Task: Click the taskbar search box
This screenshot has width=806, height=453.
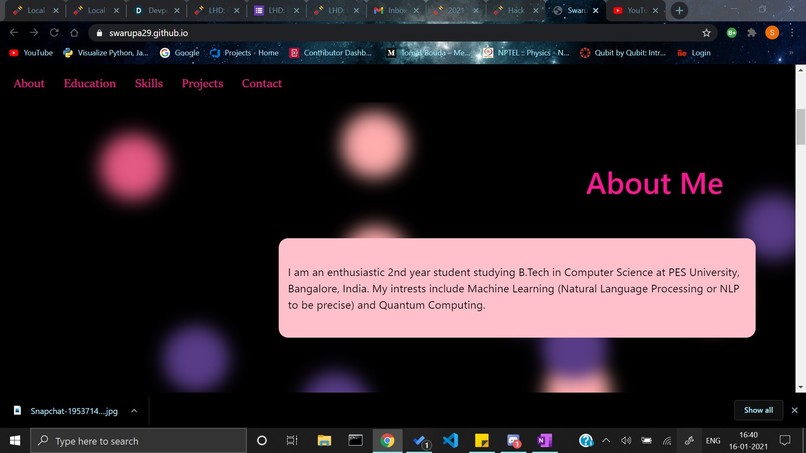Action: pyautogui.click(x=138, y=441)
